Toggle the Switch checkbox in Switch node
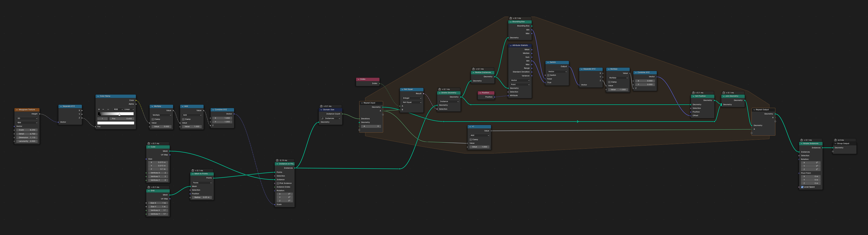868x235 pixels. [548, 75]
